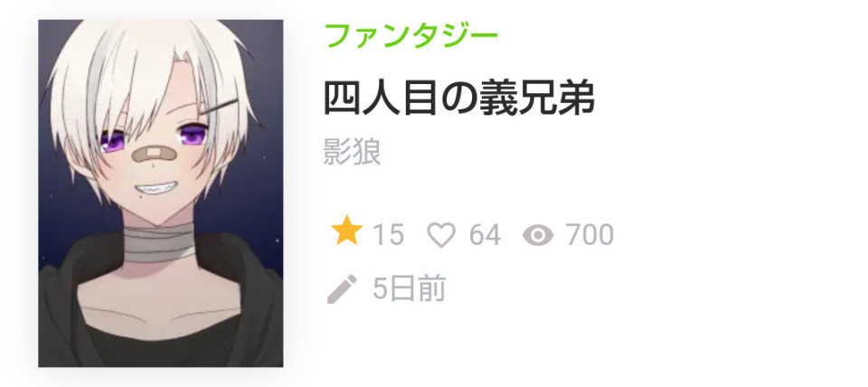Viewport: 868px width, 387px height.
Task: Click the favorites count 64
Action: tap(485, 235)
